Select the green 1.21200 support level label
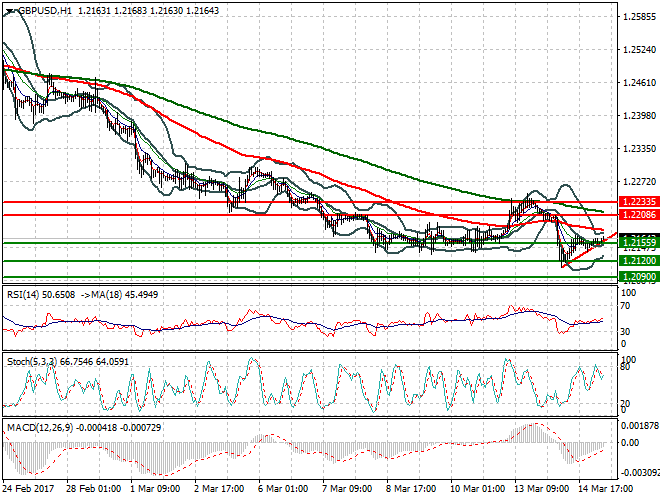The height and width of the screenshot is (500, 660). [x=636, y=261]
